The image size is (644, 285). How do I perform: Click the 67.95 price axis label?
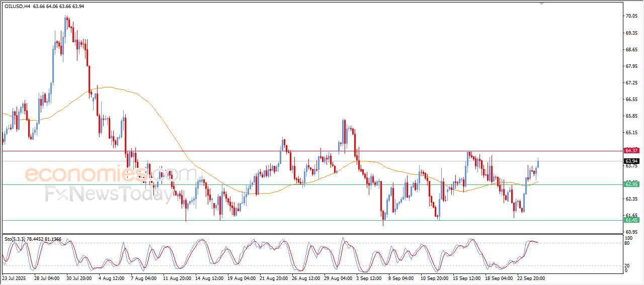coord(632,66)
